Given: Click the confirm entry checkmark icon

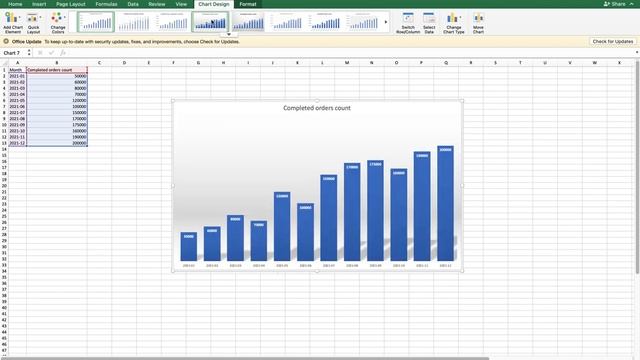Looking at the screenshot, I should (x=51, y=53).
